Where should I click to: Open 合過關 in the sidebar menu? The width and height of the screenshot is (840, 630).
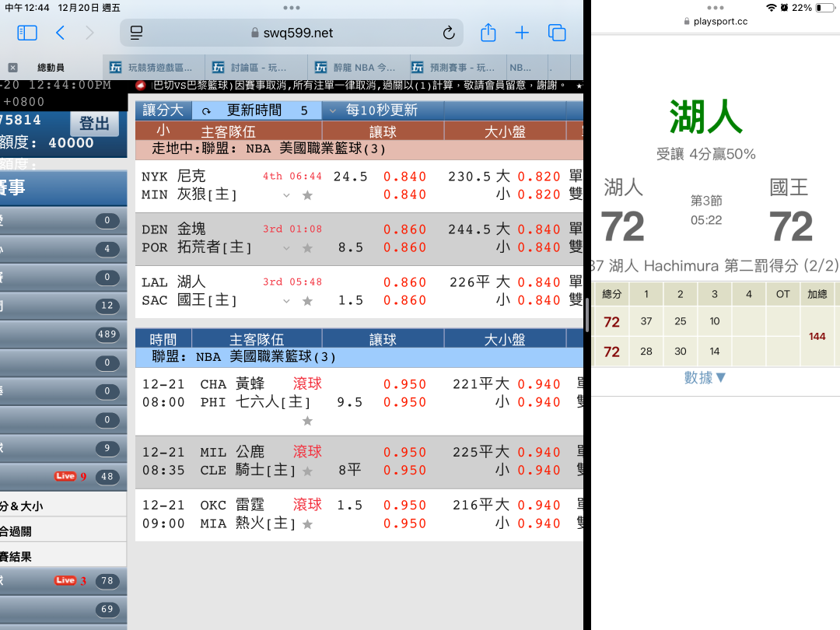click(63, 531)
